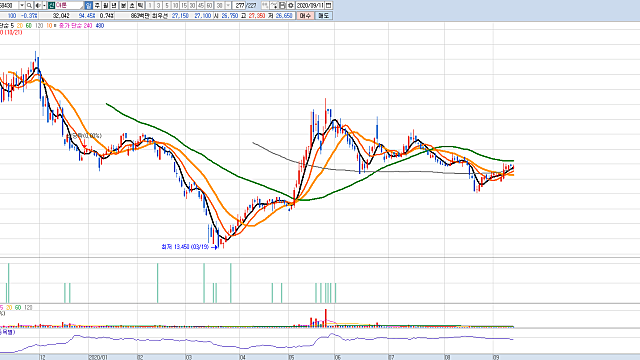Viewport: 640px width, 360px height.
Task: Click the change rate -0.37%
Action: click(29, 16)
